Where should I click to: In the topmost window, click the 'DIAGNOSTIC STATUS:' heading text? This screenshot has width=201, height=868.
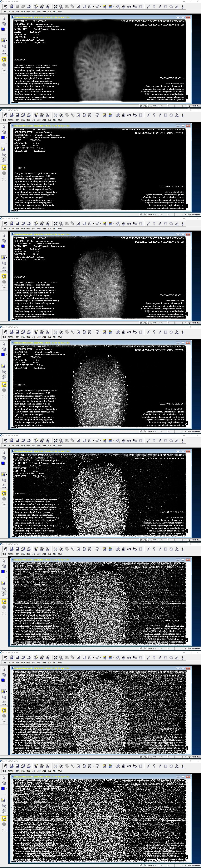[172, 78]
